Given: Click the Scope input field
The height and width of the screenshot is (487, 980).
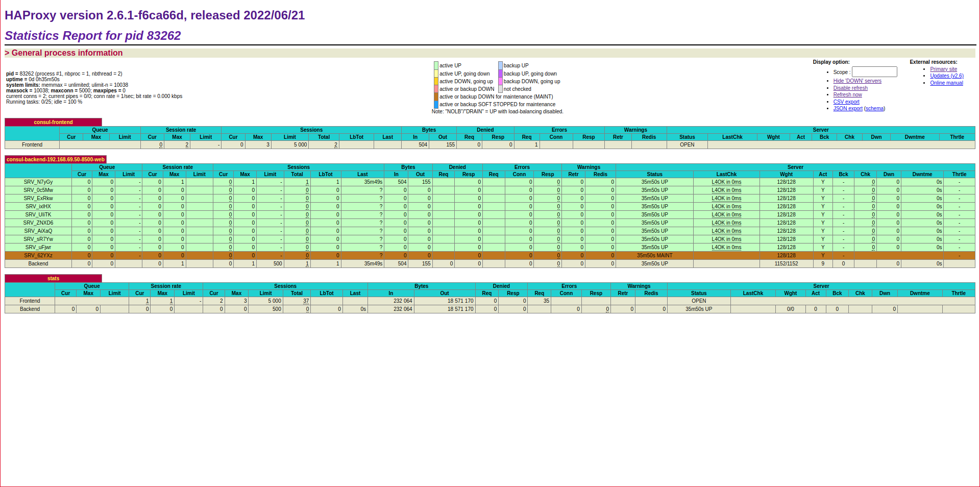Looking at the screenshot, I should click(x=874, y=72).
